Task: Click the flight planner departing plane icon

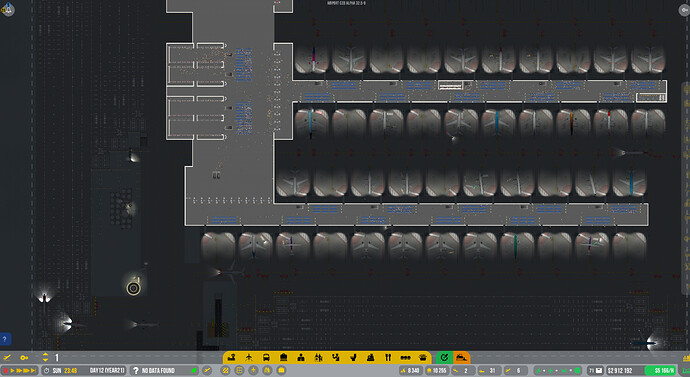Action: click(x=7, y=358)
